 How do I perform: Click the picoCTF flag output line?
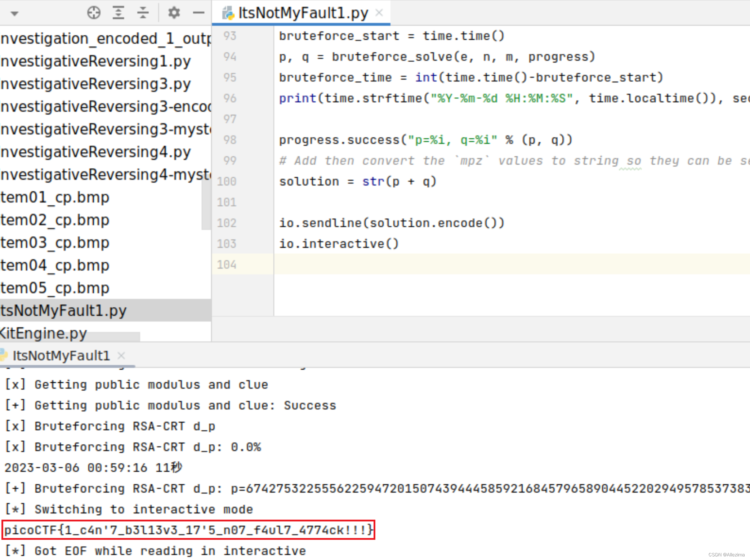point(188,530)
